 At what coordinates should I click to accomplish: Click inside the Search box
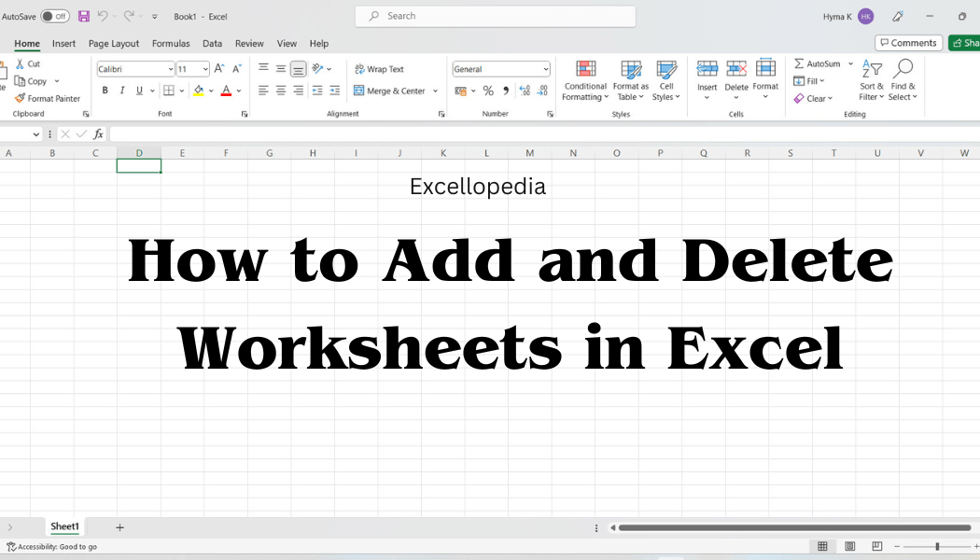495,16
